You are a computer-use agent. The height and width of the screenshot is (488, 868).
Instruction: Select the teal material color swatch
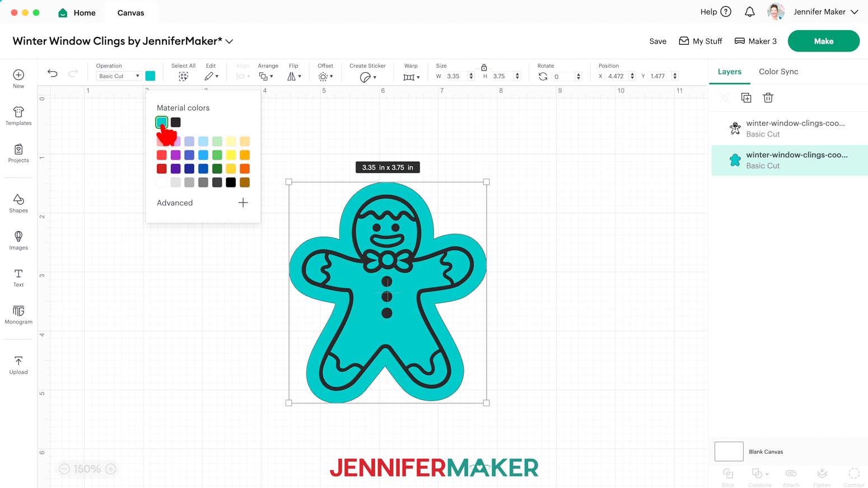click(x=162, y=122)
